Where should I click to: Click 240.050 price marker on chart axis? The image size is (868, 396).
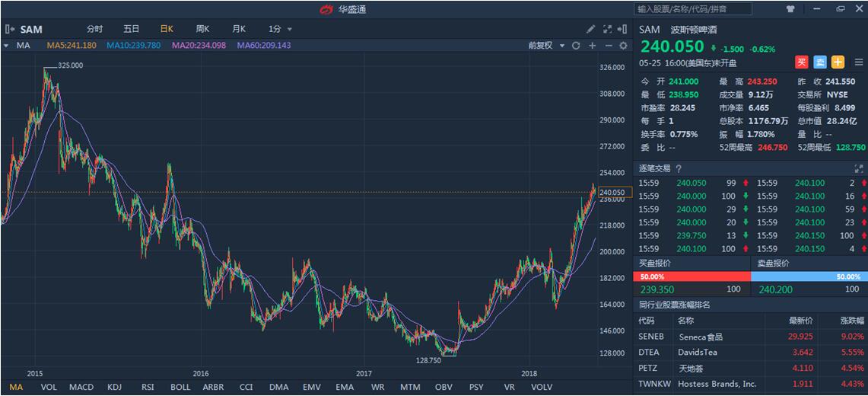(615, 193)
